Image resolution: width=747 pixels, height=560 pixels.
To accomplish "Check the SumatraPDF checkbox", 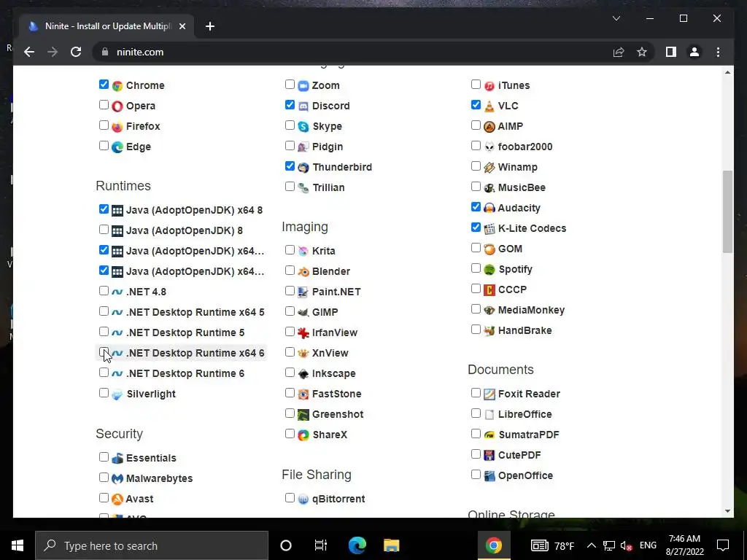I will click(x=476, y=434).
